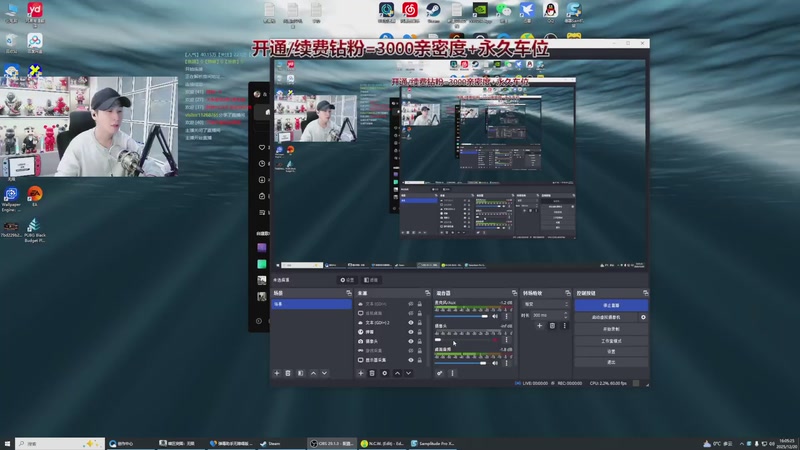
Task: Switch to Steam in the taskbar
Action: [280, 444]
